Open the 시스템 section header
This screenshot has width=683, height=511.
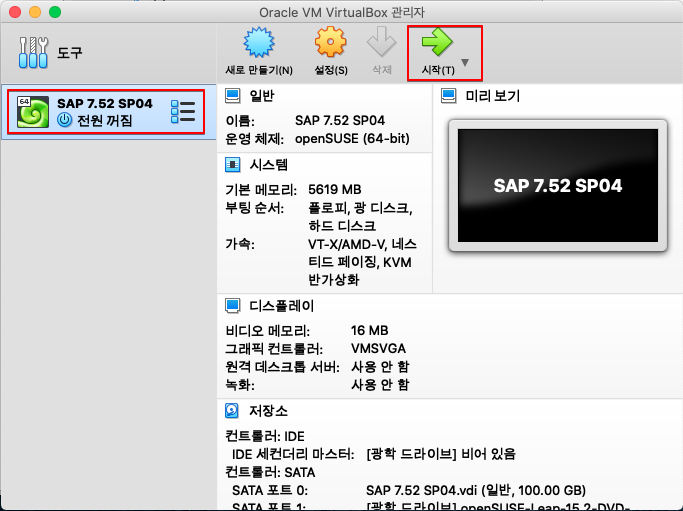(x=269, y=165)
